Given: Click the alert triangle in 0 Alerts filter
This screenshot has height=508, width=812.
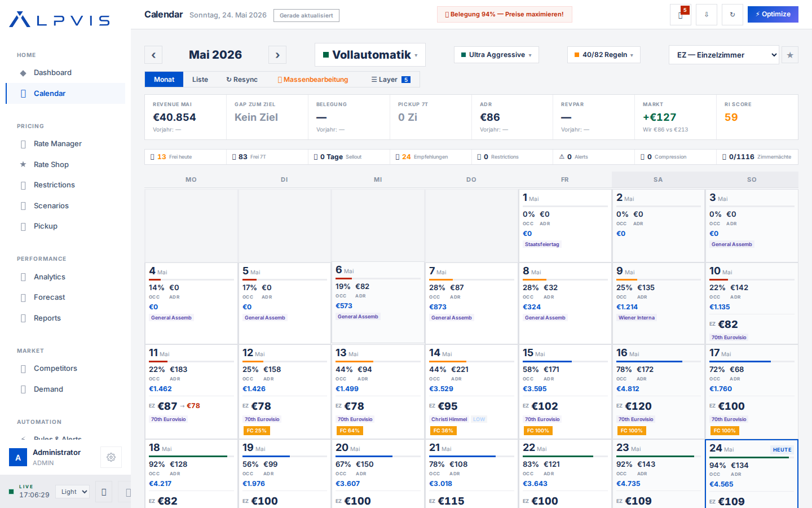Looking at the screenshot, I should click(x=562, y=157).
